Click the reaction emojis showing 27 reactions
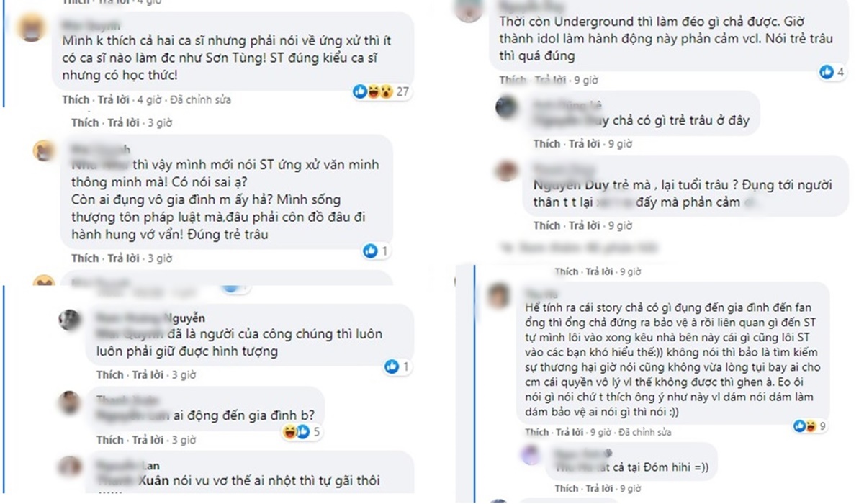Viewport: 864px width, 504px height. point(382,91)
